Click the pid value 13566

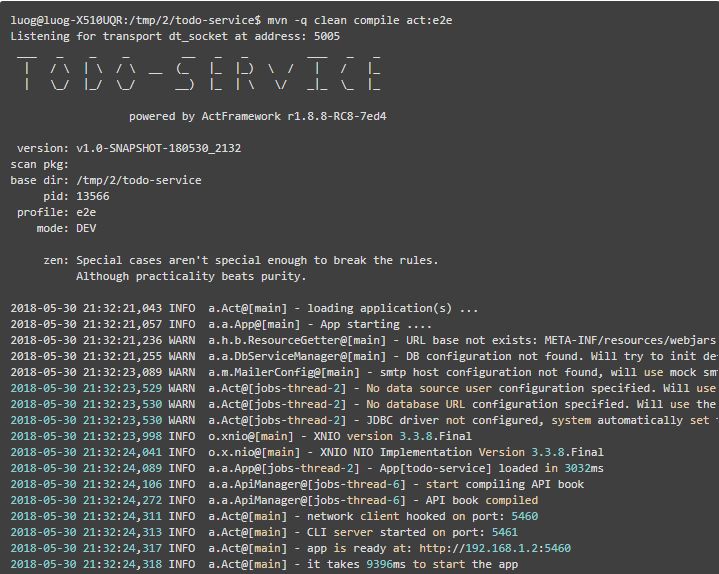coord(93,196)
